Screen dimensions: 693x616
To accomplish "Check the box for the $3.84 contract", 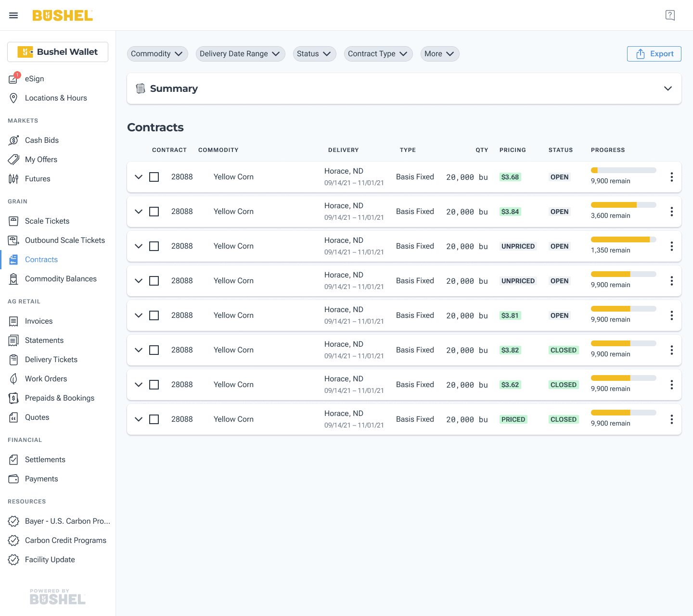I will tap(154, 212).
